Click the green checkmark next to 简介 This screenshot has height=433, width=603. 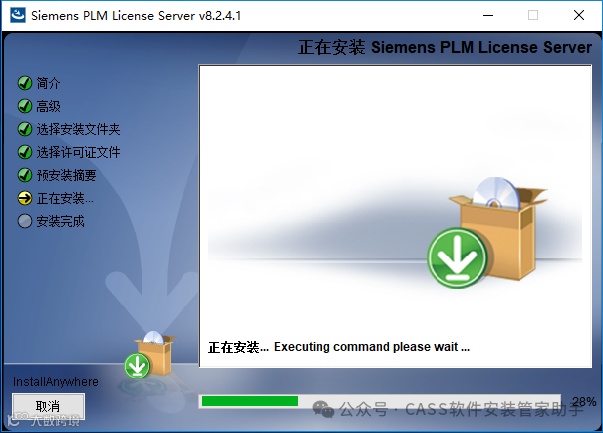[25, 83]
